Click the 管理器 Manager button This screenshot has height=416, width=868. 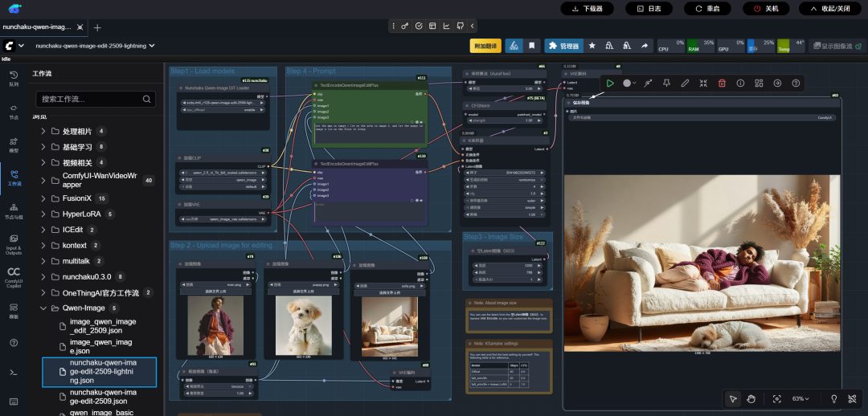tap(563, 46)
